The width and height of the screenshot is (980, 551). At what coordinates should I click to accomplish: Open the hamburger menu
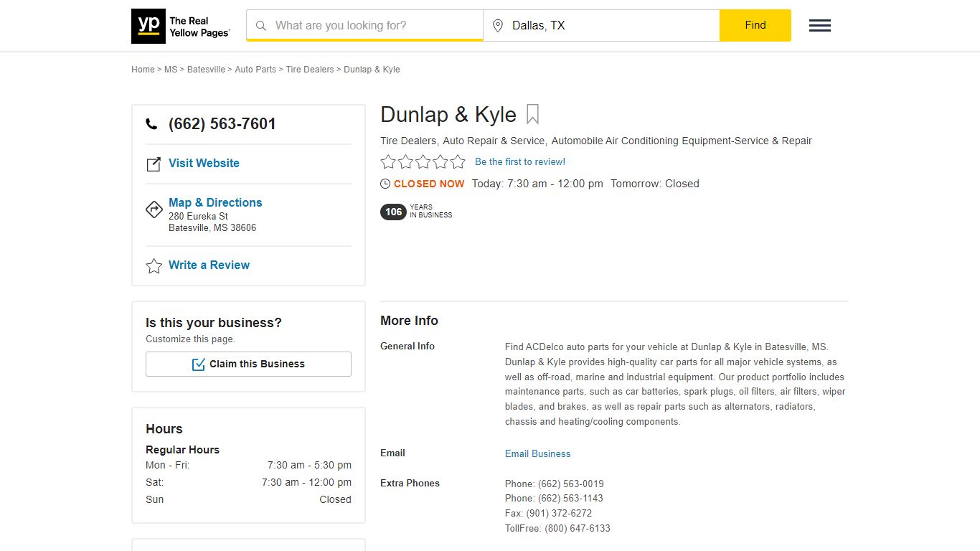[820, 26]
